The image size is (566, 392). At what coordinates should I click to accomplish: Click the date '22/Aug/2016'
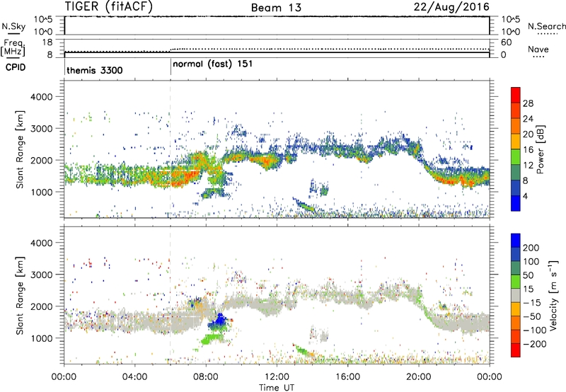coord(451,7)
